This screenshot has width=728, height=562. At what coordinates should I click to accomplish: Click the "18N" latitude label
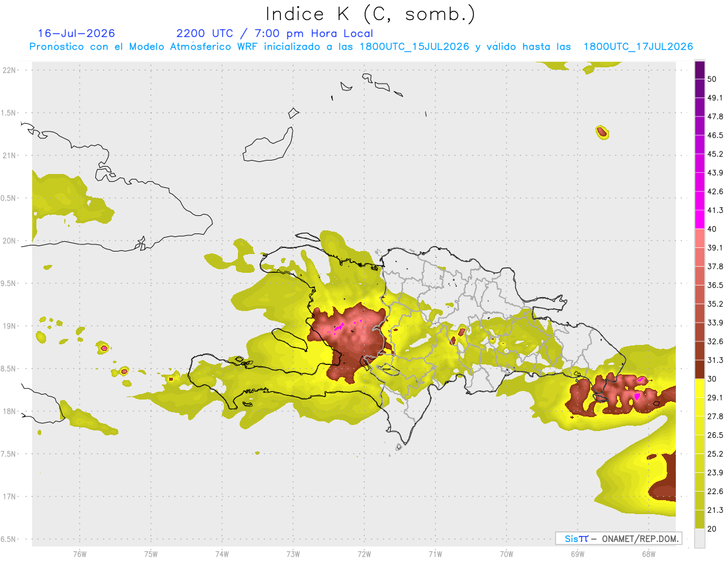(10, 412)
